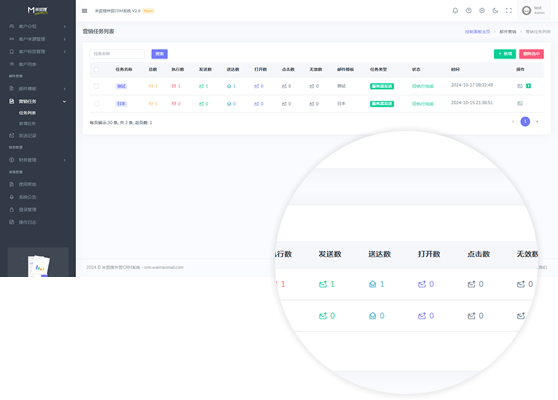
Task: Click the red 删除选中 button
Action: [531, 54]
